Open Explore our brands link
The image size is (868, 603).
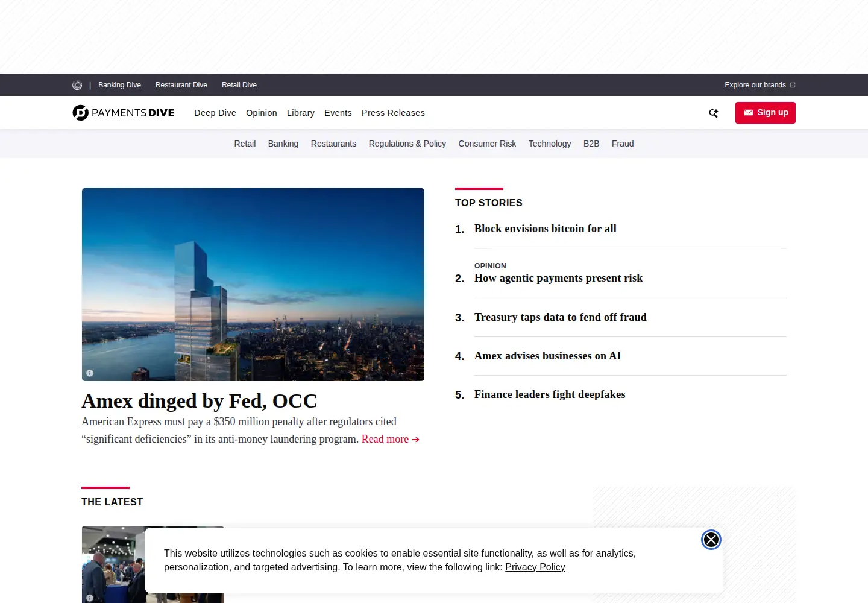(760, 85)
